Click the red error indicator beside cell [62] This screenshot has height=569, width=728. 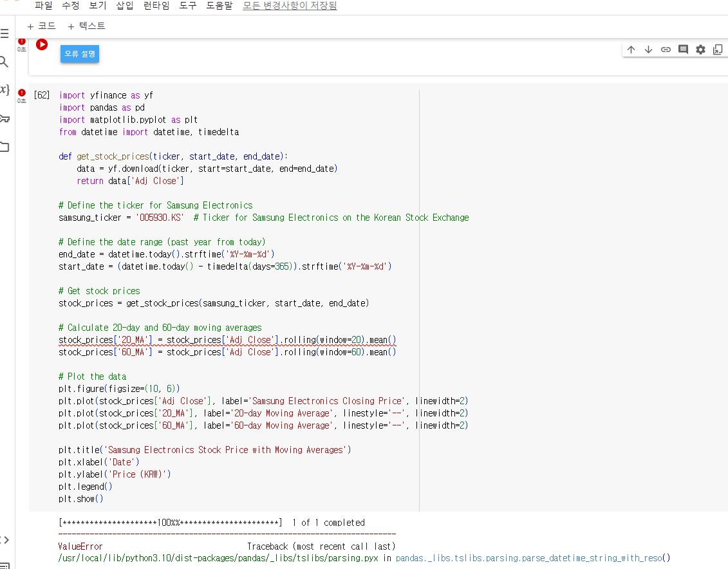coord(22,93)
